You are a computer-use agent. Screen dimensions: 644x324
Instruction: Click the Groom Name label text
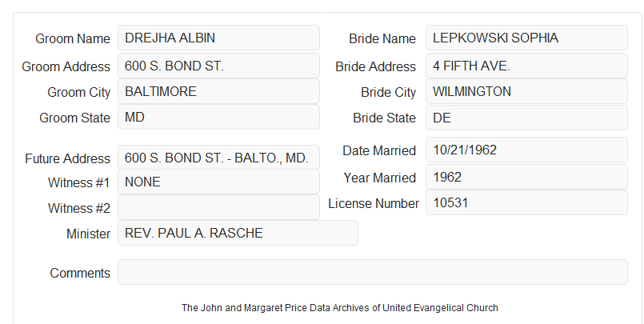(73, 38)
